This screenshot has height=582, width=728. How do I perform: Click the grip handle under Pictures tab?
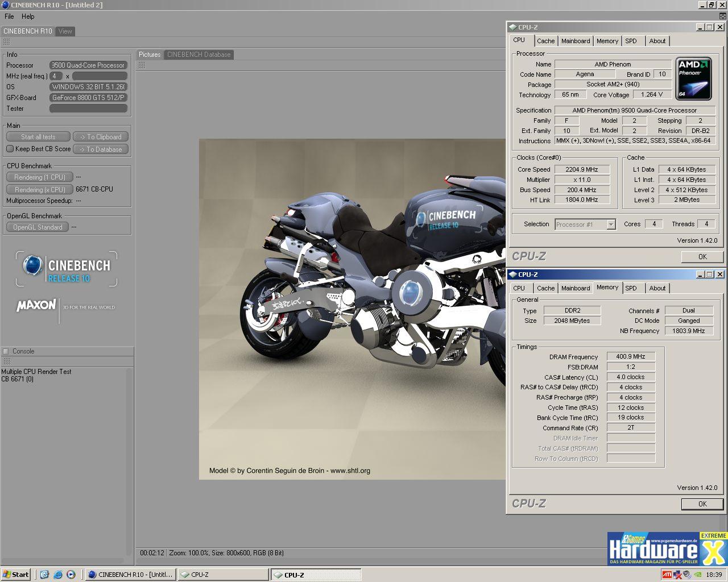click(142, 65)
